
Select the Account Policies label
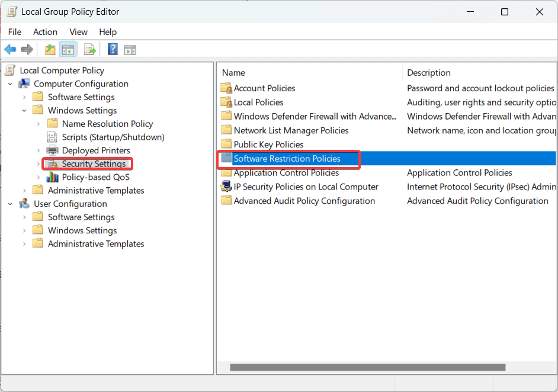(264, 88)
